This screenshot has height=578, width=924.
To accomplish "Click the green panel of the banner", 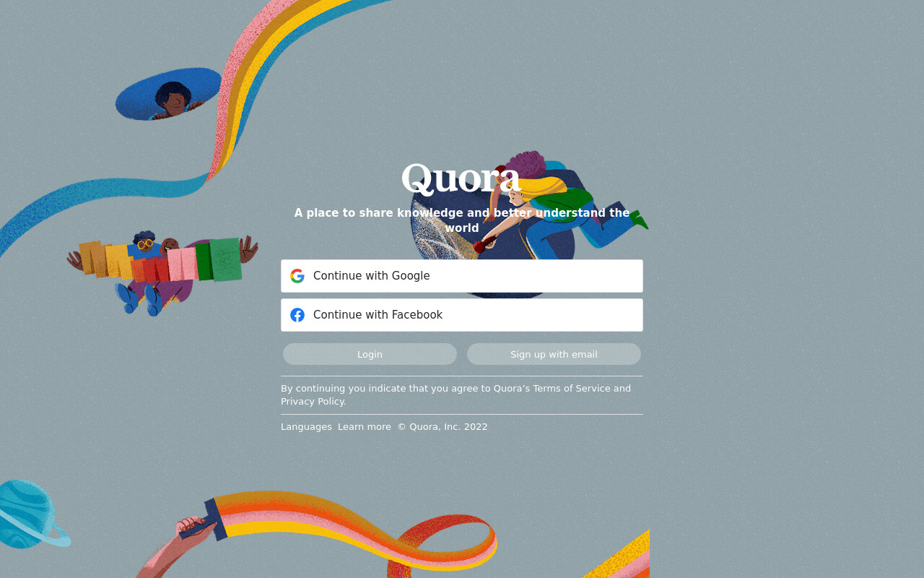I will [x=225, y=259].
